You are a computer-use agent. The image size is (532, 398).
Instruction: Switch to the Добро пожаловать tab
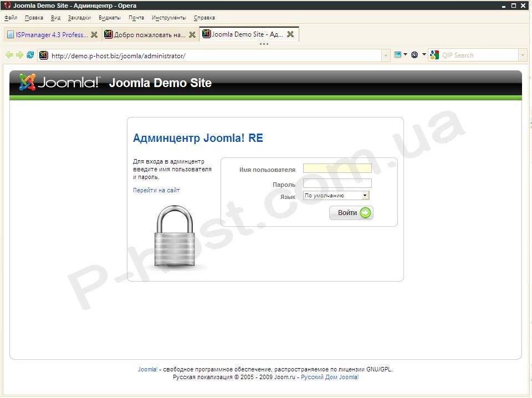pos(150,34)
